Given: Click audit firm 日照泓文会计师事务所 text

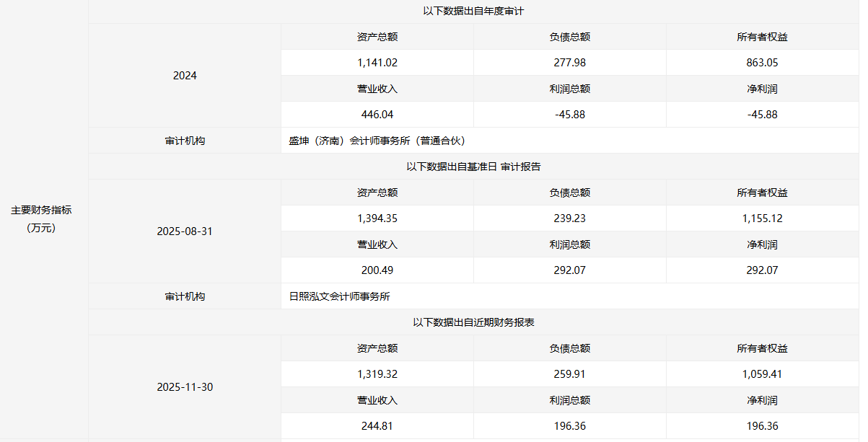Looking at the screenshot, I should 339,296.
